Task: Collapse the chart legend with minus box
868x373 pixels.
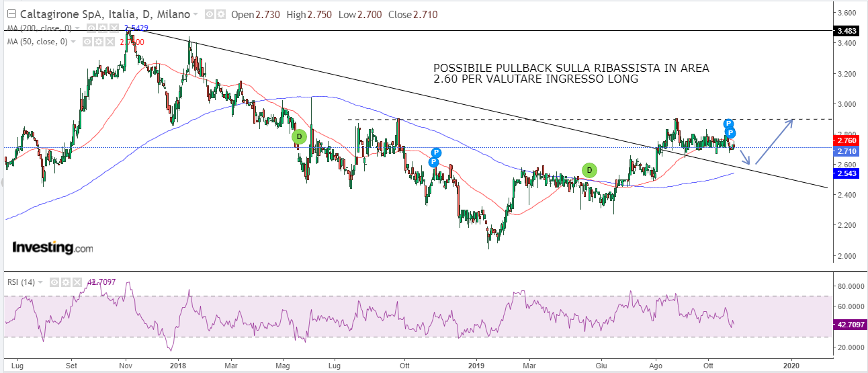Action: point(11,14)
